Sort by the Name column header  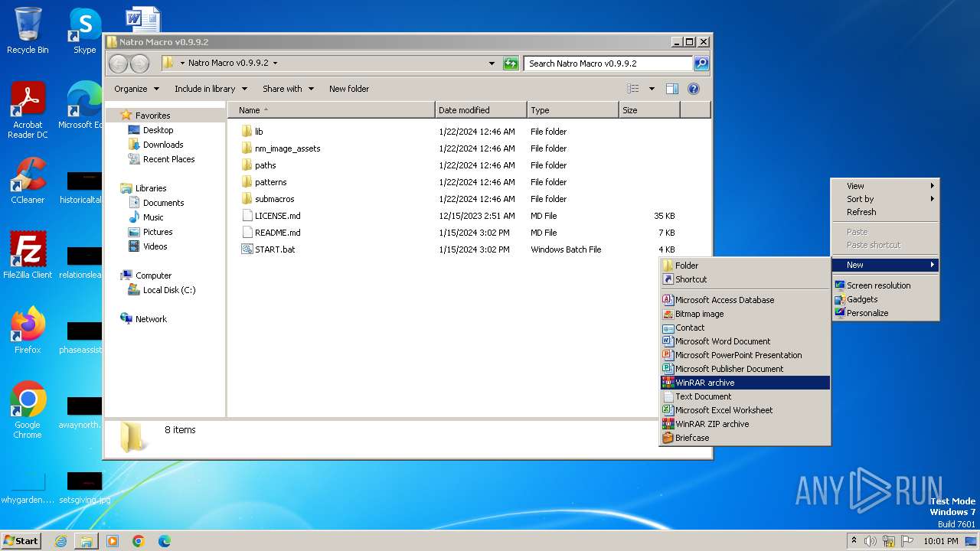click(331, 110)
